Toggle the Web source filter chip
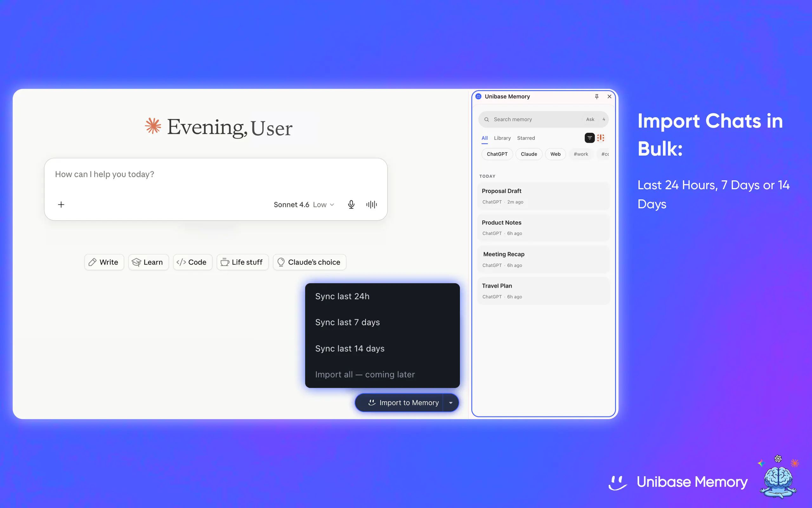 555,154
